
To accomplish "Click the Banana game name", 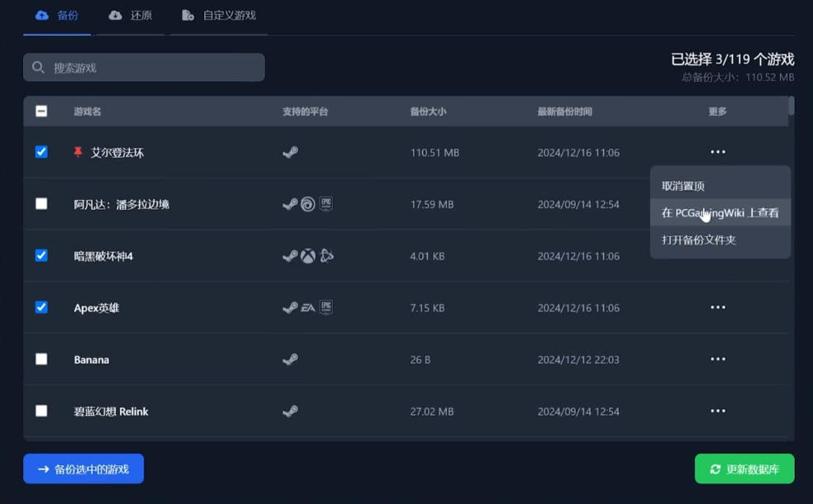I will 91,360.
